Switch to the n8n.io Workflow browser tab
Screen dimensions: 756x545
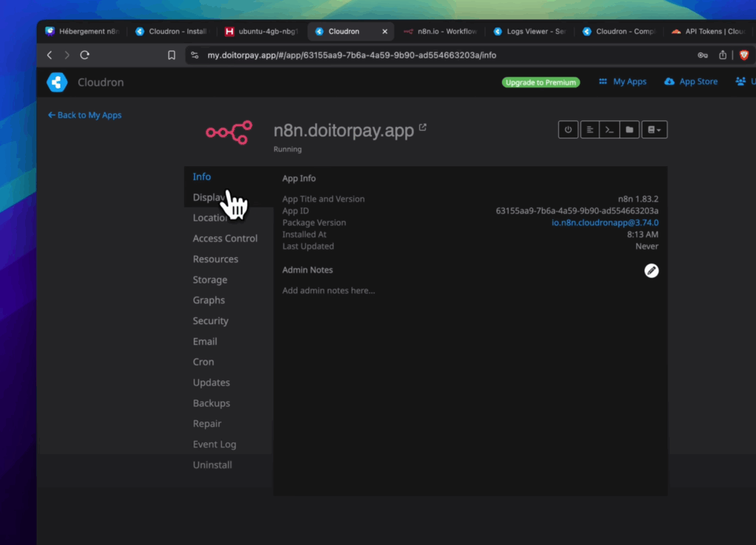point(440,32)
